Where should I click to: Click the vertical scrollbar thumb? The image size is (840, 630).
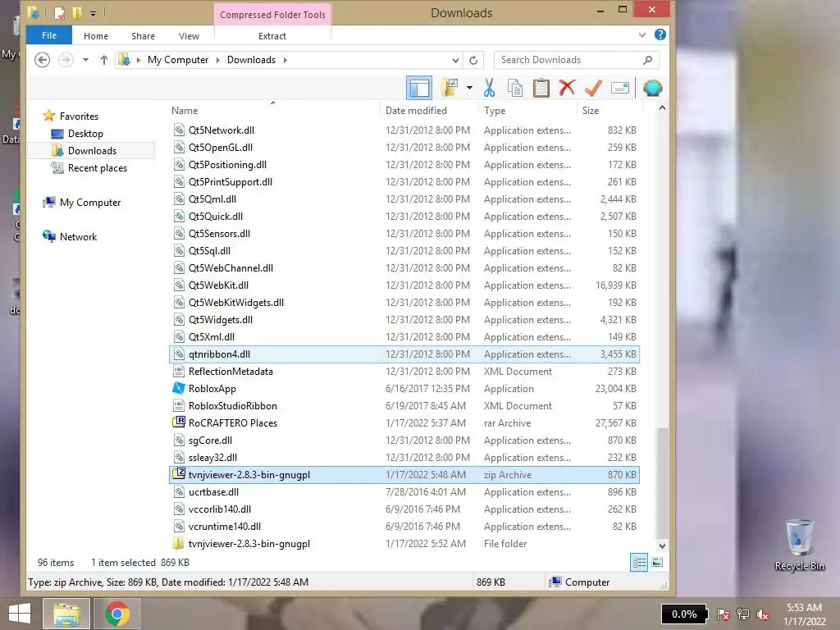(x=662, y=482)
